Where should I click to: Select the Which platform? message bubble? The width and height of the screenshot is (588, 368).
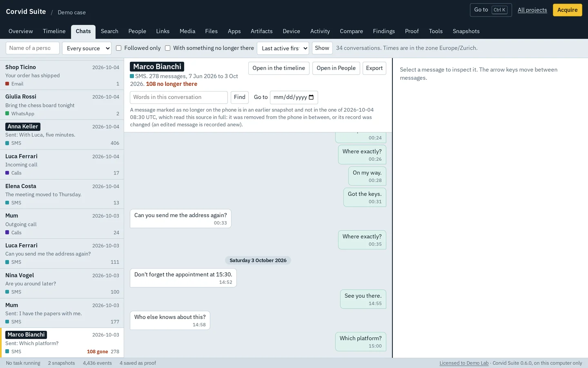(x=361, y=342)
